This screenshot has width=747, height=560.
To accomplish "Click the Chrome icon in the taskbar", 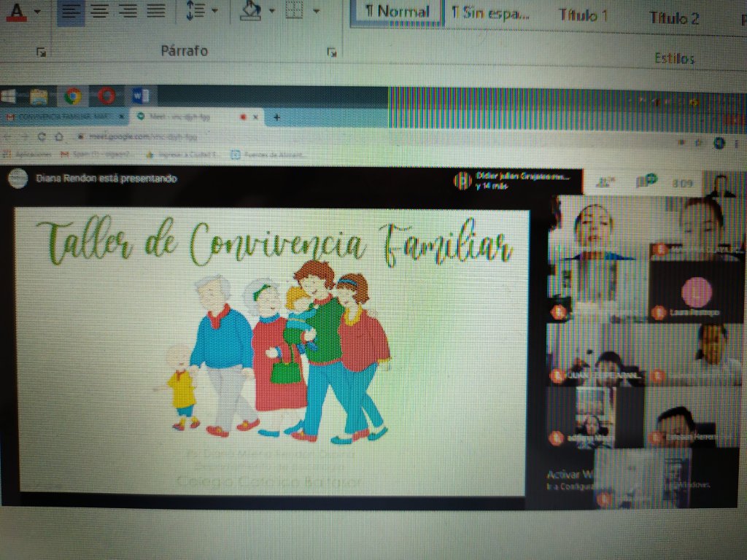I will (72, 96).
